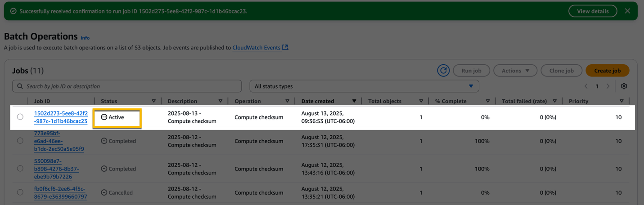Viewport: 644px width, 205px height.
Task: Click the success checkmark icon in banner
Action: click(x=14, y=11)
